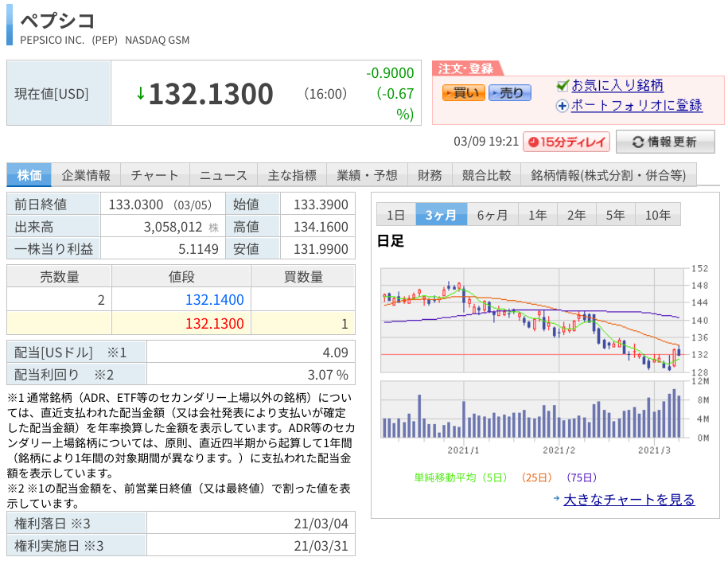Click the payment date 21/03/31

point(321,546)
